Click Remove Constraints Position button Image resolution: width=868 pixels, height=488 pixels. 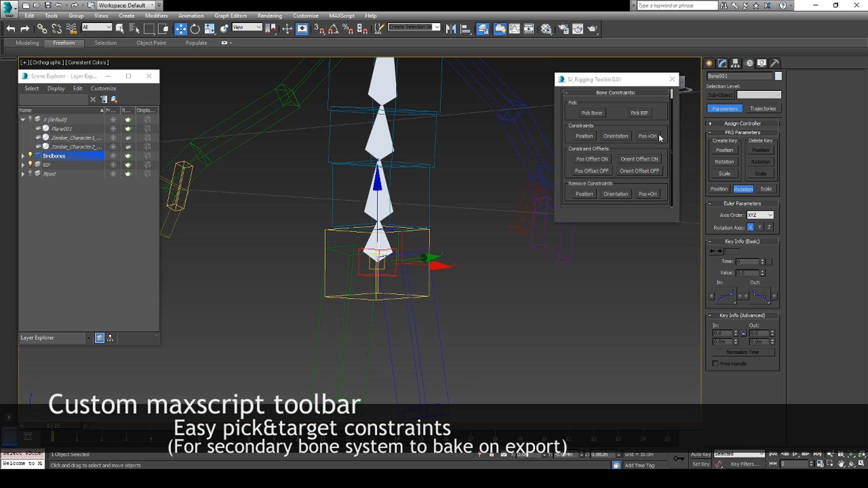tap(584, 194)
